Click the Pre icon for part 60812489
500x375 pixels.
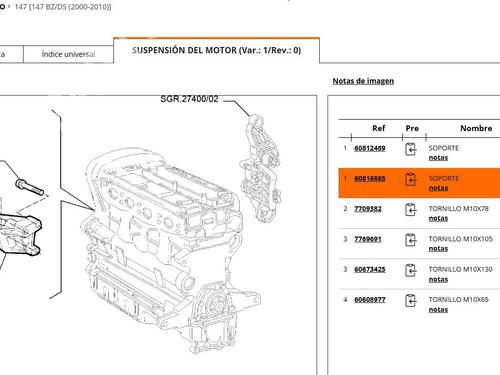pyautogui.click(x=411, y=149)
